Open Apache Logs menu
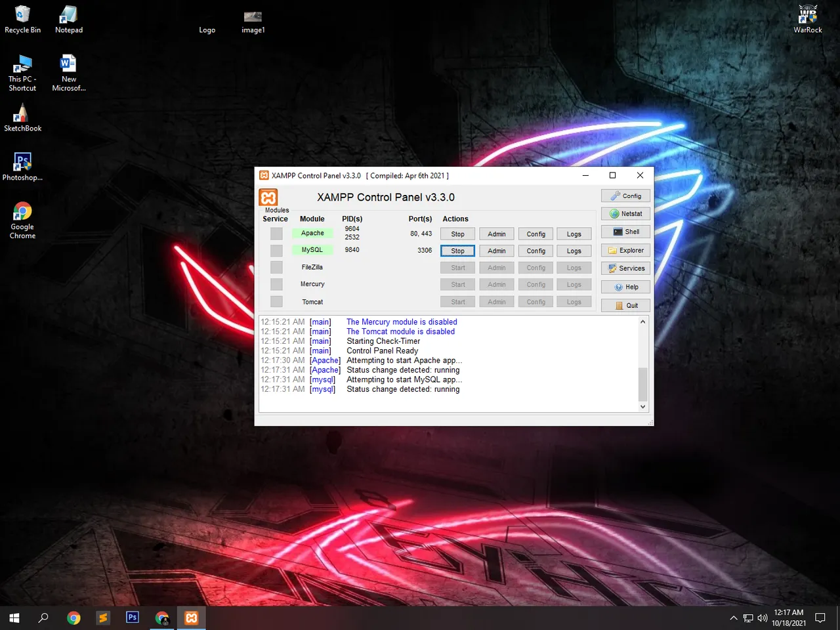This screenshot has height=630, width=840. pyautogui.click(x=574, y=234)
